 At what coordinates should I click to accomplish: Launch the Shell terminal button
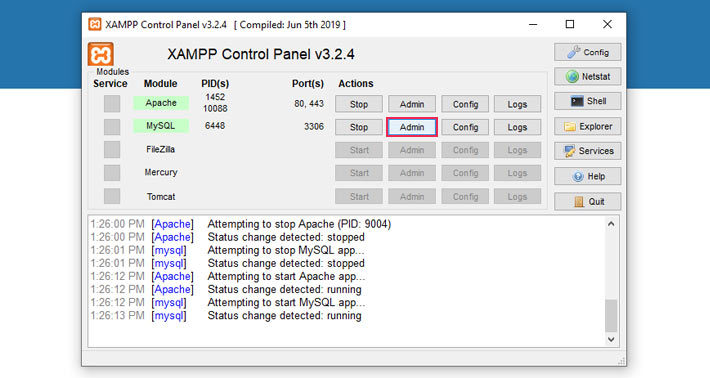[587, 101]
